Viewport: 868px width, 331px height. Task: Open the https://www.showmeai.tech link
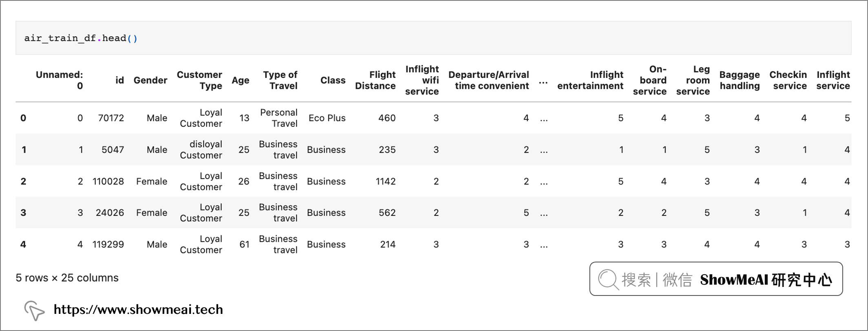click(138, 310)
